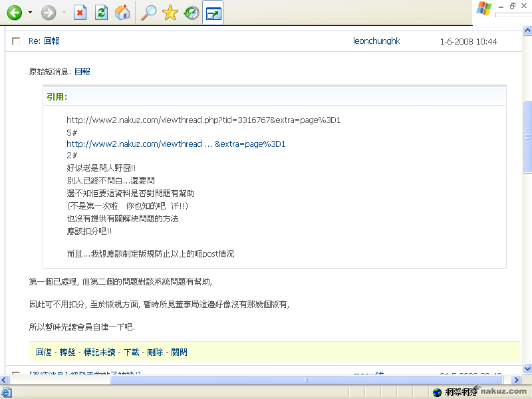The image size is (532, 399).
Task: Open Favorites star panel
Action: [x=170, y=13]
